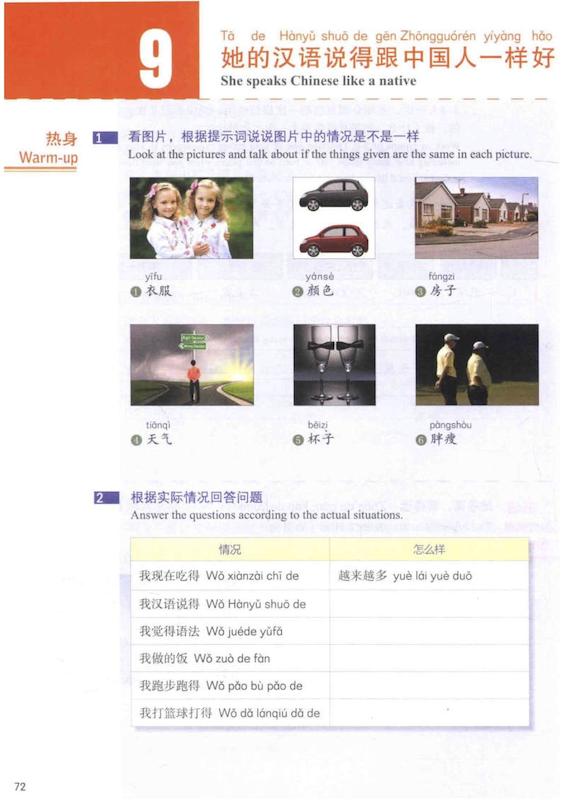
Task: Click the instruction Look at the pictures and talk
Action: pos(330,154)
